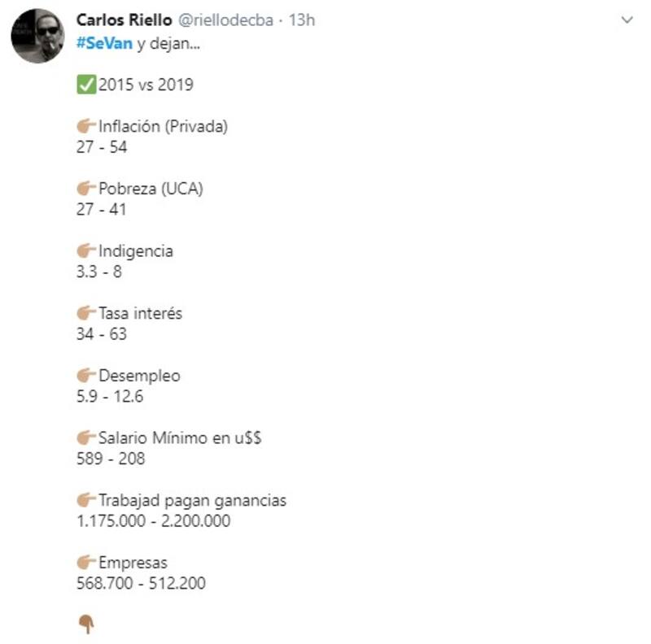The height and width of the screenshot is (644, 651).
Task: Click the pointing hand emoji beside Empresas
Action: [85, 562]
